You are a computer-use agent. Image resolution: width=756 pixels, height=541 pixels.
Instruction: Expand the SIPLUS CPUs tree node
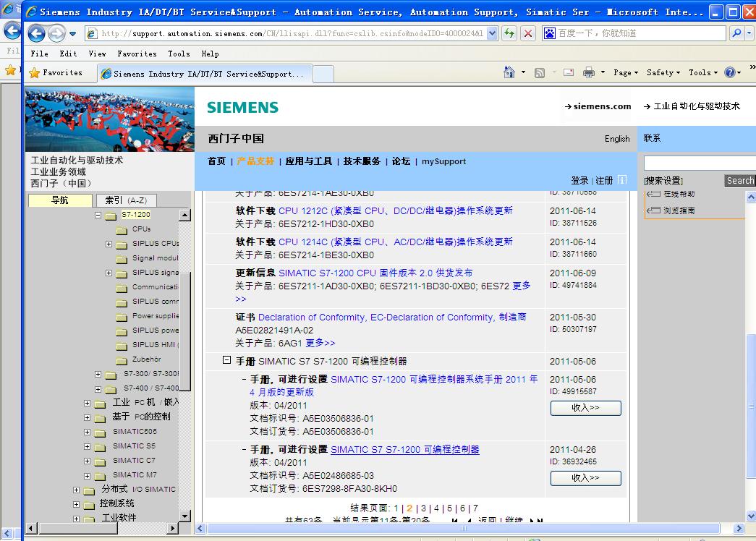point(109,244)
